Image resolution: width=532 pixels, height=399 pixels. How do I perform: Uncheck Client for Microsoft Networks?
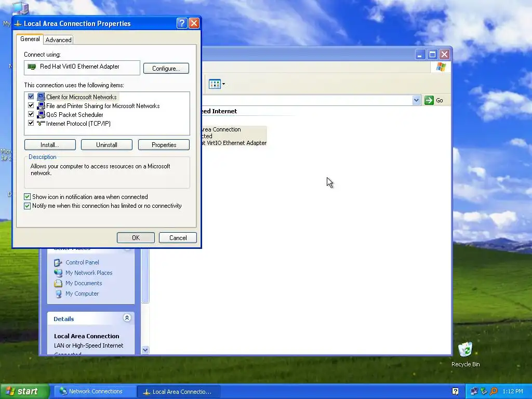pyautogui.click(x=31, y=97)
